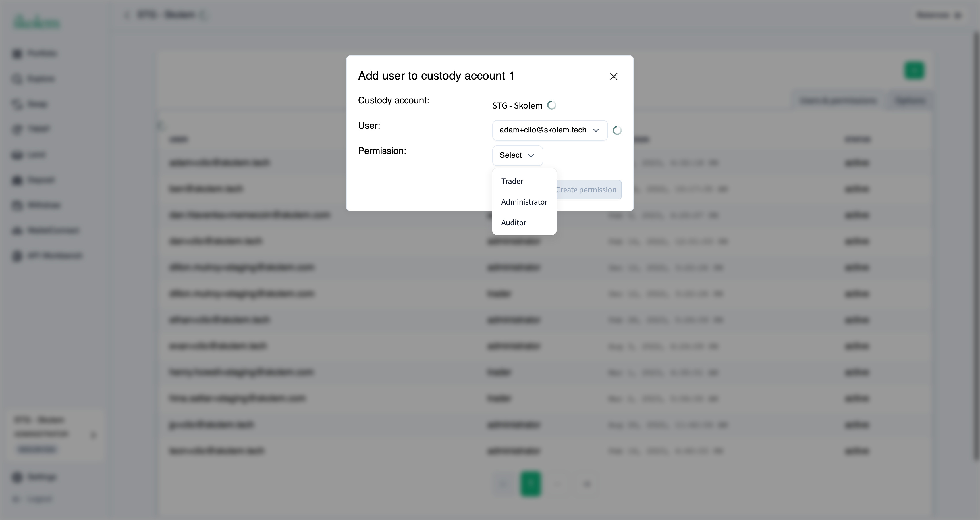The height and width of the screenshot is (520, 980).
Task: Click the Settings gear icon
Action: (x=17, y=477)
